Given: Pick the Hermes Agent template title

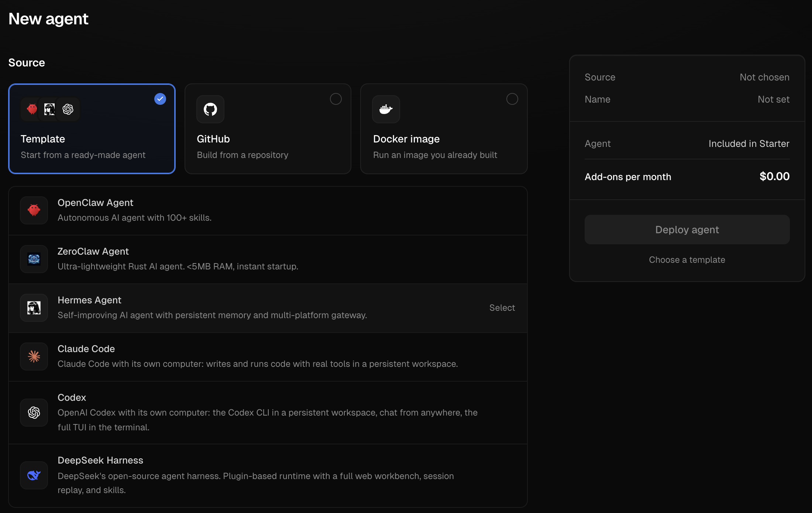Looking at the screenshot, I should (89, 300).
